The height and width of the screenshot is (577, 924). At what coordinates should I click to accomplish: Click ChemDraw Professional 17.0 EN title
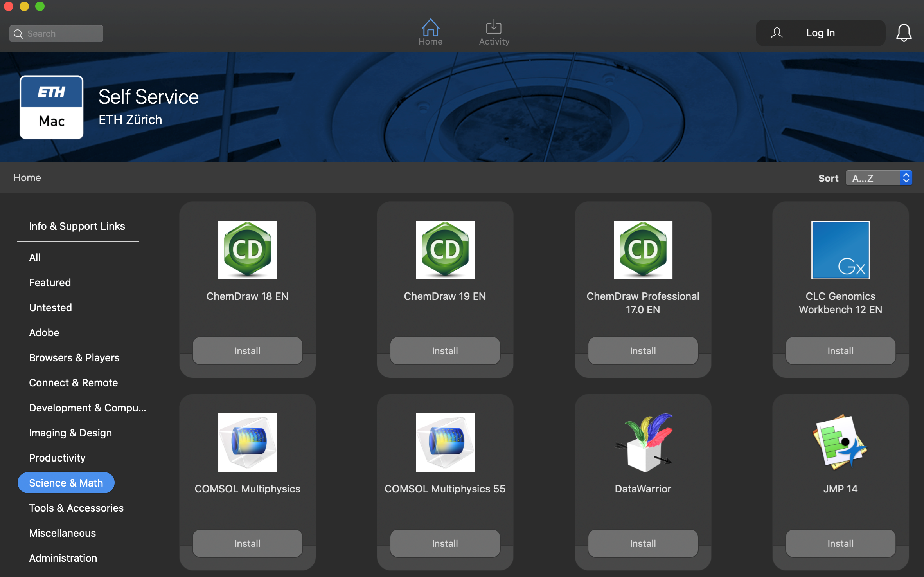point(643,303)
